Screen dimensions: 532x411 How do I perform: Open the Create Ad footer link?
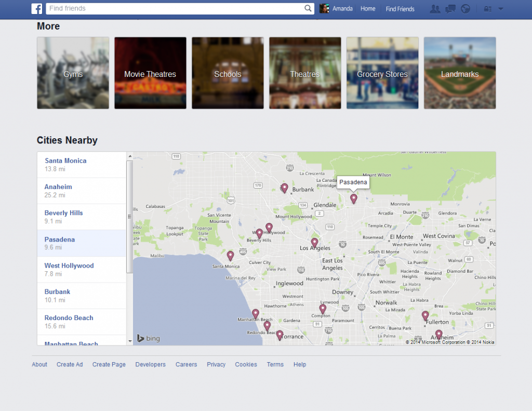70,365
